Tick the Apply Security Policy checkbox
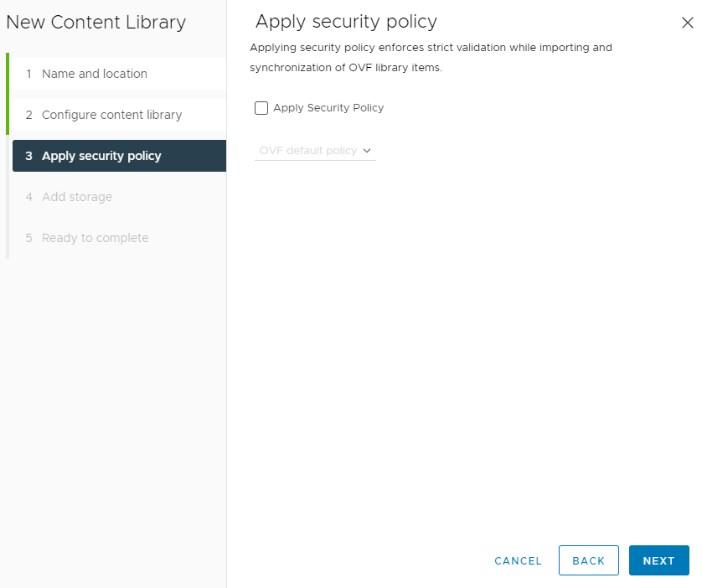 tap(261, 108)
